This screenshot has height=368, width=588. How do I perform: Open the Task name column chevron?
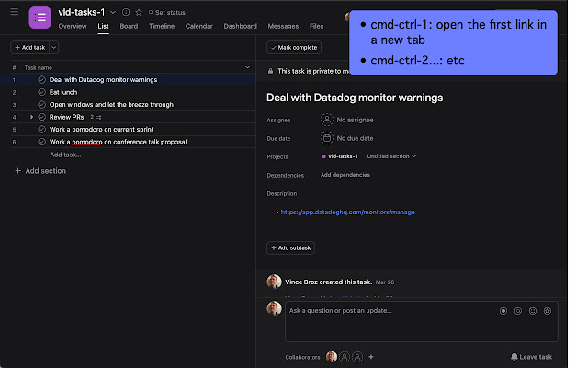pos(247,67)
